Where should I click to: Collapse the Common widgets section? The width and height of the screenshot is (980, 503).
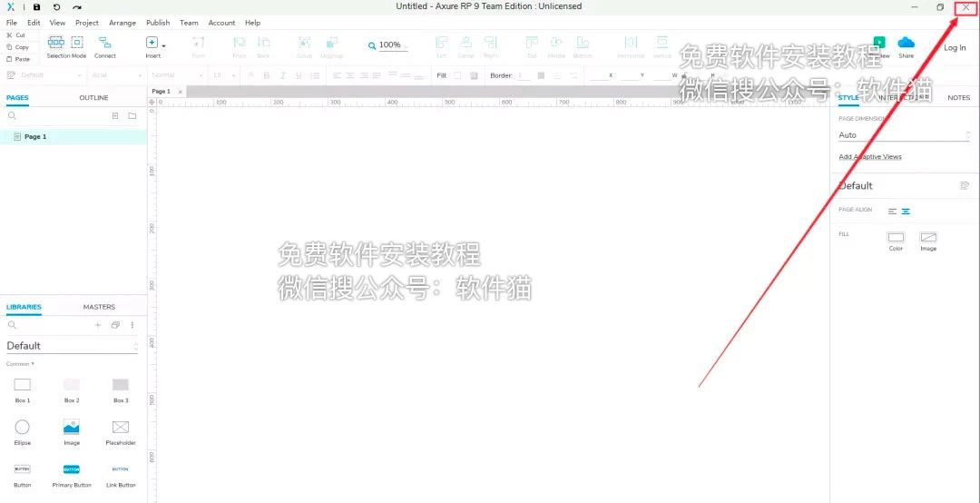(x=20, y=363)
